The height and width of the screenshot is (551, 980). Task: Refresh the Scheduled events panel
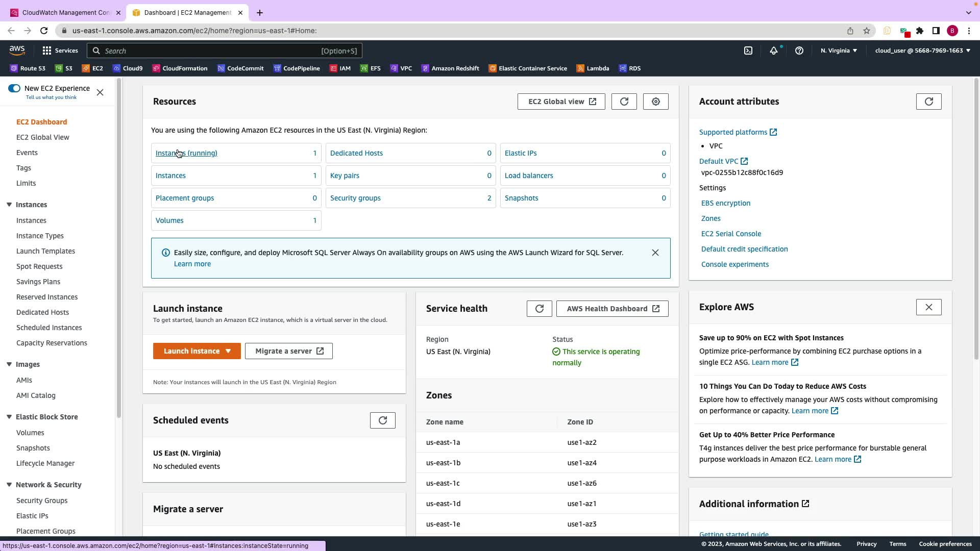[x=382, y=420]
